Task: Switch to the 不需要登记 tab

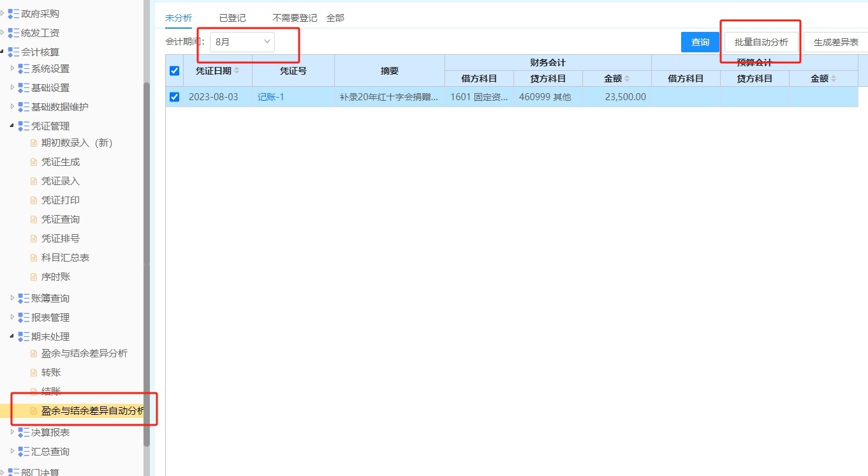Action: tap(295, 18)
